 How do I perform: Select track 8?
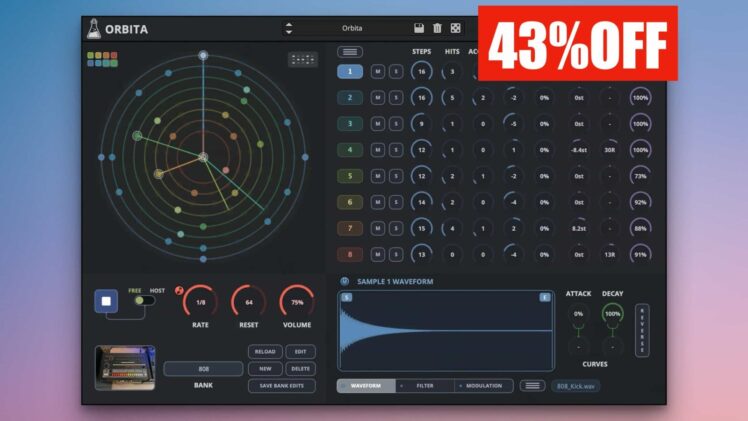350,255
